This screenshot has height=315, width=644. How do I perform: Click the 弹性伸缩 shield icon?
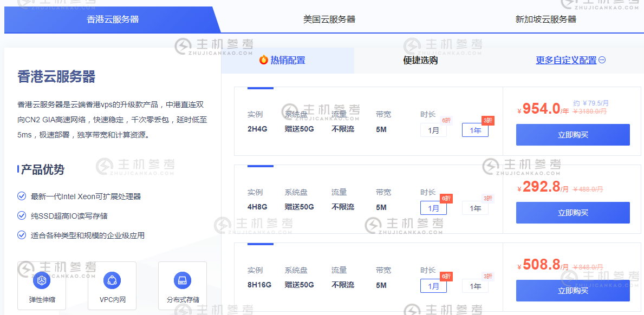[x=42, y=280]
